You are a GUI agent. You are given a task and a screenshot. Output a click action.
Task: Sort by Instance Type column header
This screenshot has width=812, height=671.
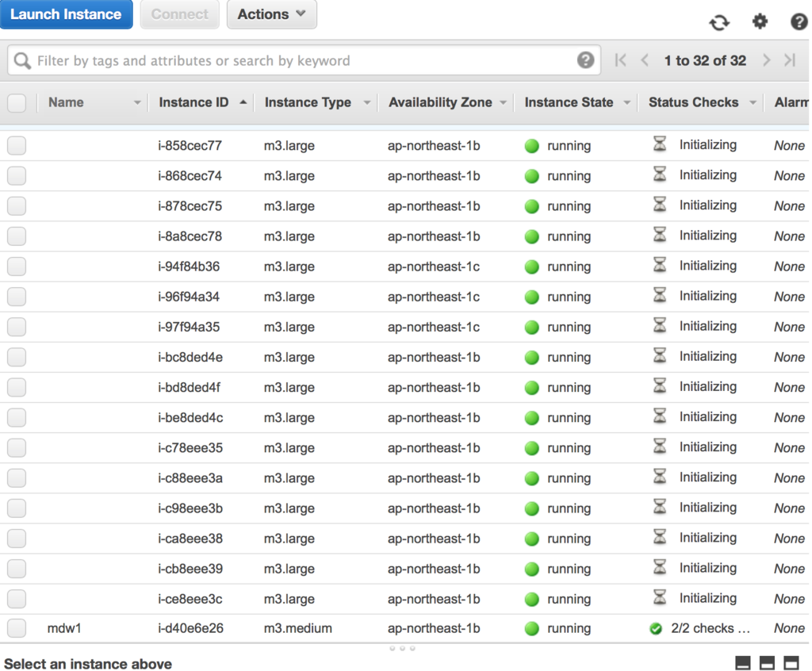pos(308,102)
